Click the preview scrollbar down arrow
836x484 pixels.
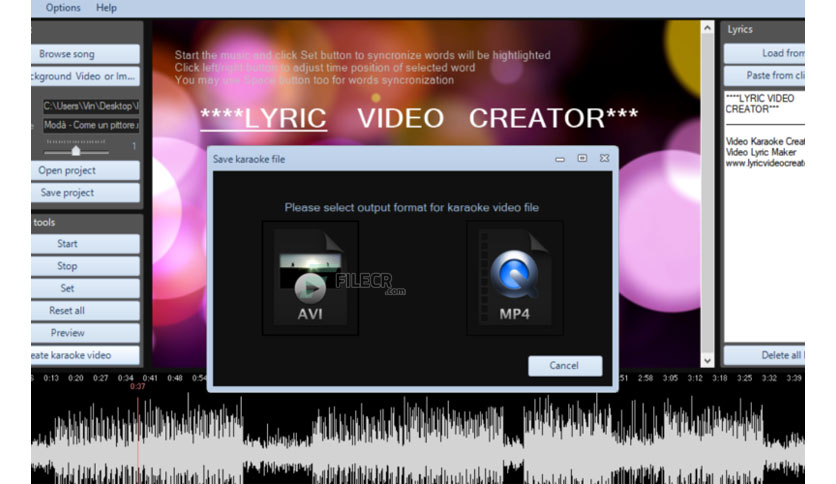pos(707,361)
